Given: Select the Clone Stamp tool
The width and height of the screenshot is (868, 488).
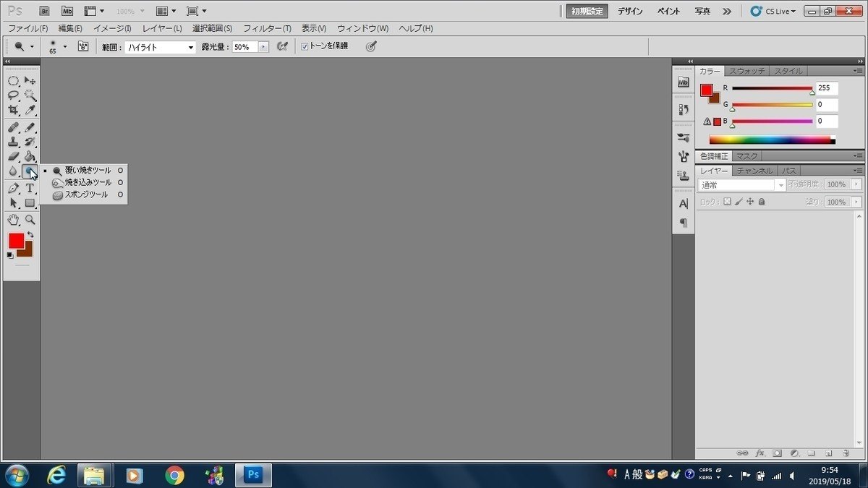Looking at the screenshot, I should pyautogui.click(x=13, y=142).
